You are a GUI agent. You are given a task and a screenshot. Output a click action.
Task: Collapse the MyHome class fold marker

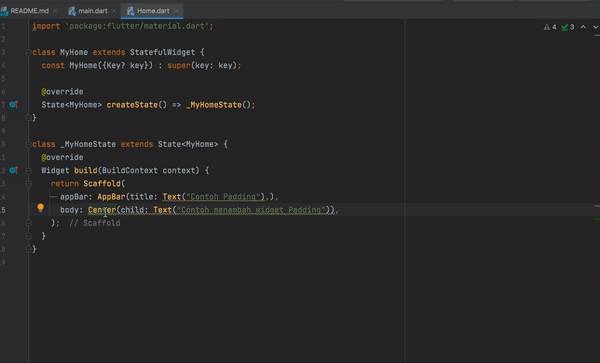28,52
